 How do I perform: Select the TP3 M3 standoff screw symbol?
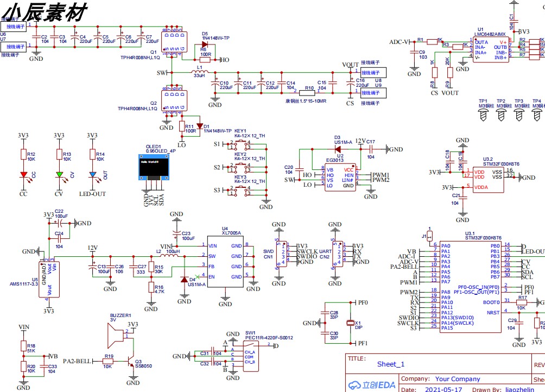(519, 115)
